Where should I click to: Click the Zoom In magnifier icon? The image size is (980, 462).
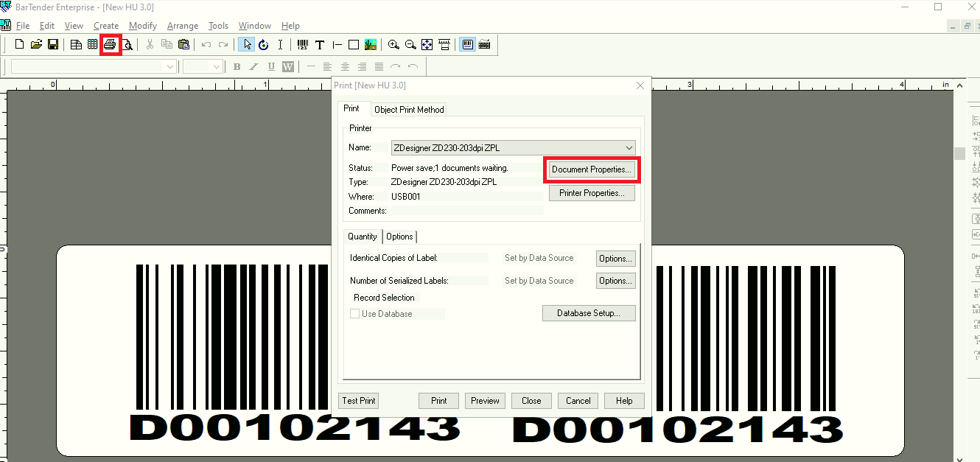click(x=393, y=45)
